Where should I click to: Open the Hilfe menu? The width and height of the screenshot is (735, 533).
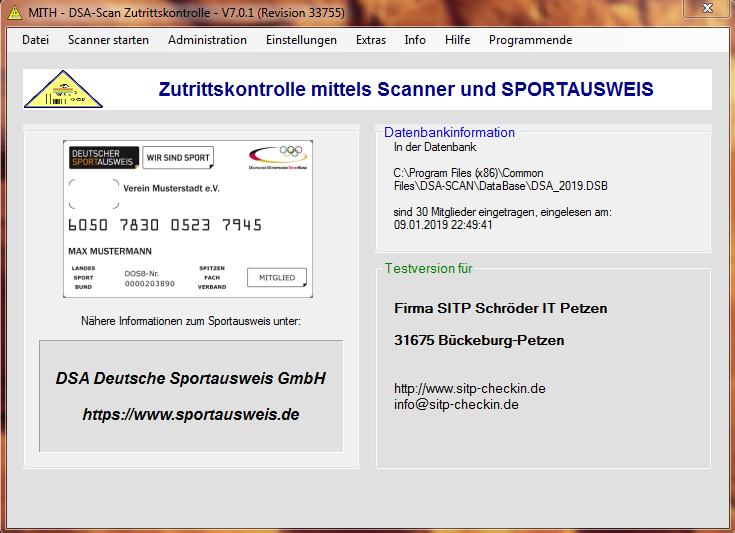point(458,40)
